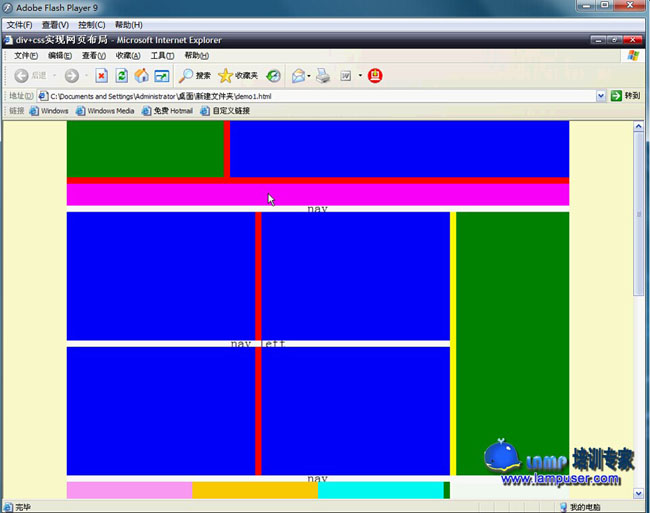Open the 免费 Hotmail link

click(167, 111)
